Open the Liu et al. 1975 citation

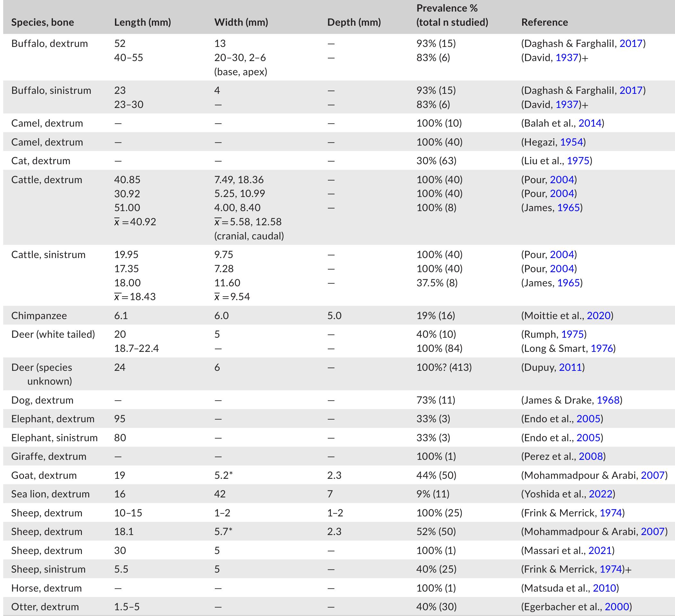click(578, 161)
